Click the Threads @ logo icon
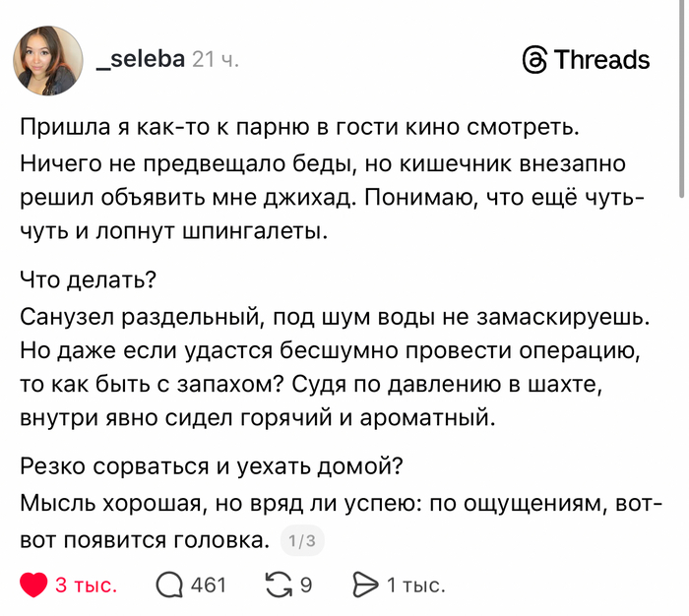The height and width of the screenshot is (616, 689). [534, 59]
